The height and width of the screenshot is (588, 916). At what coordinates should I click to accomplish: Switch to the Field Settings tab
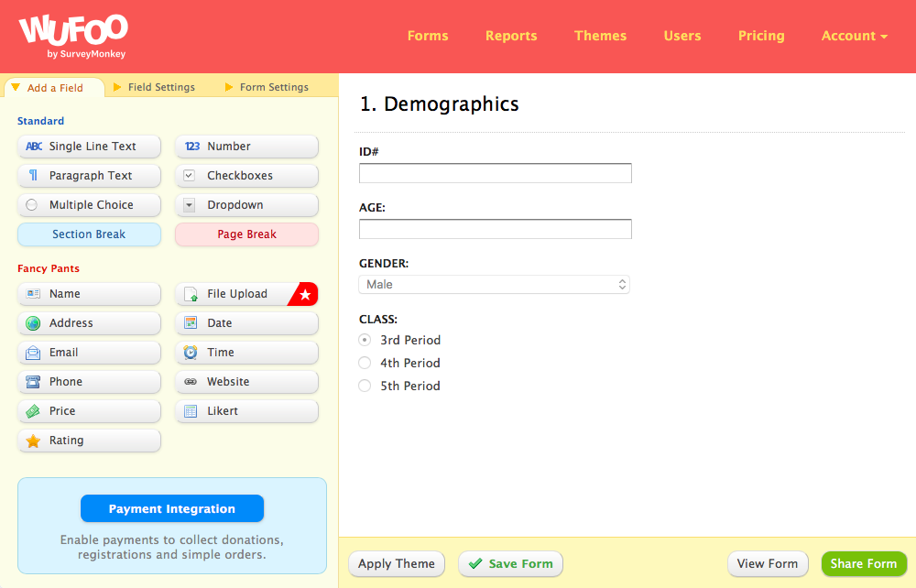click(155, 87)
